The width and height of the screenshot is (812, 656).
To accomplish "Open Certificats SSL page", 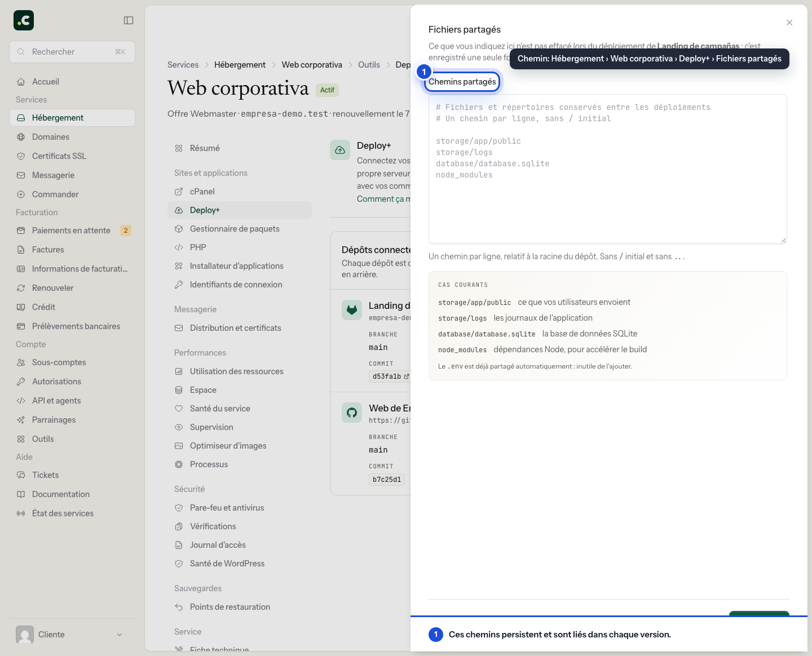I will pos(72,156).
